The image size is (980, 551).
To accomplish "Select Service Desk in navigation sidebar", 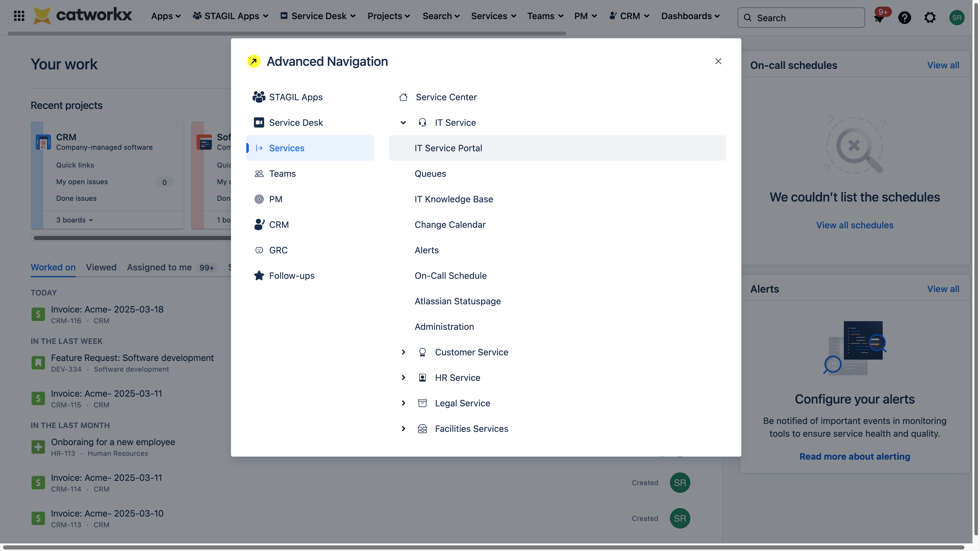I will pos(310,122).
